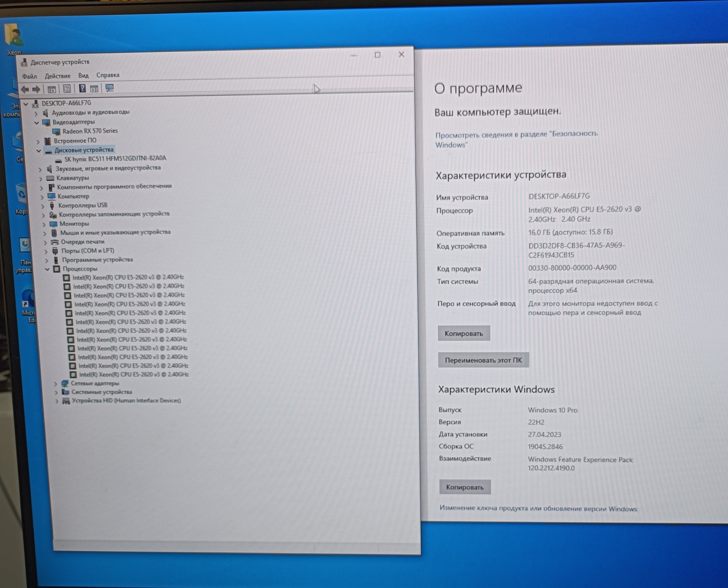Select the Процессоры category icon

pos(57,269)
